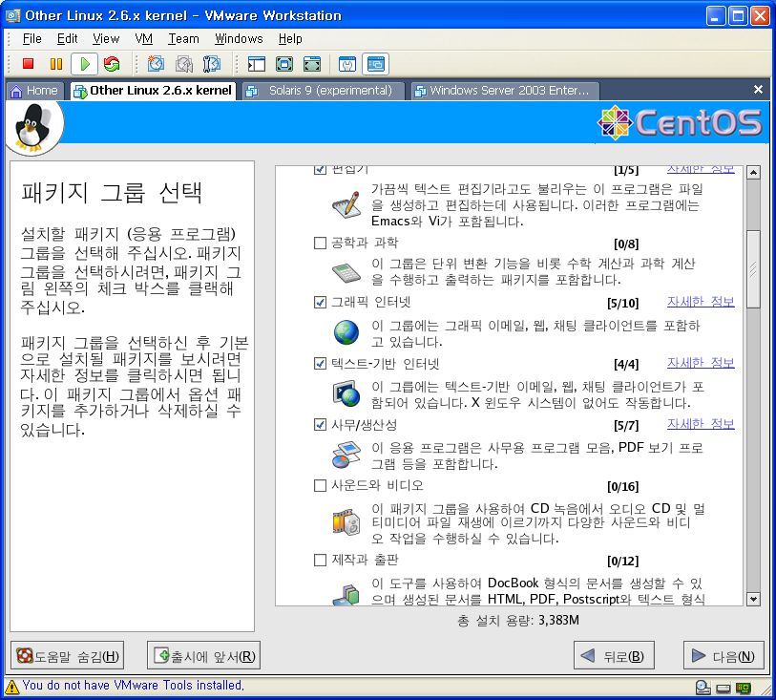Open 자세한 정보 link for 사무/생산성
Screen dimensions: 776x700
700,424
